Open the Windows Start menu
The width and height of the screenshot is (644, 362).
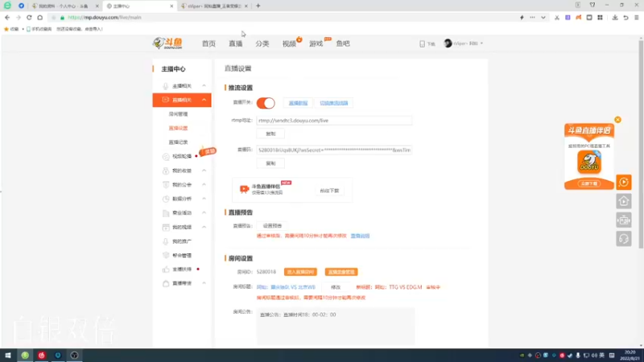[8, 356]
